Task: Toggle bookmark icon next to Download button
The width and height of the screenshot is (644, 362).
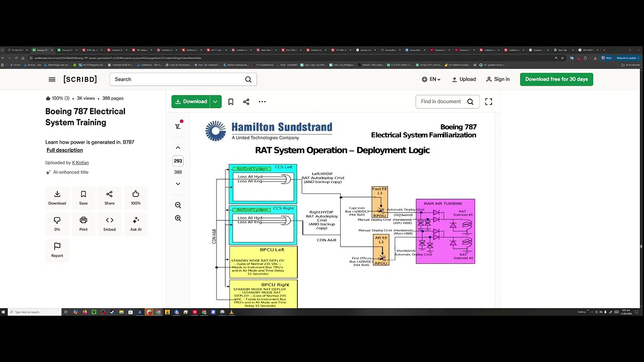Action: (x=230, y=102)
